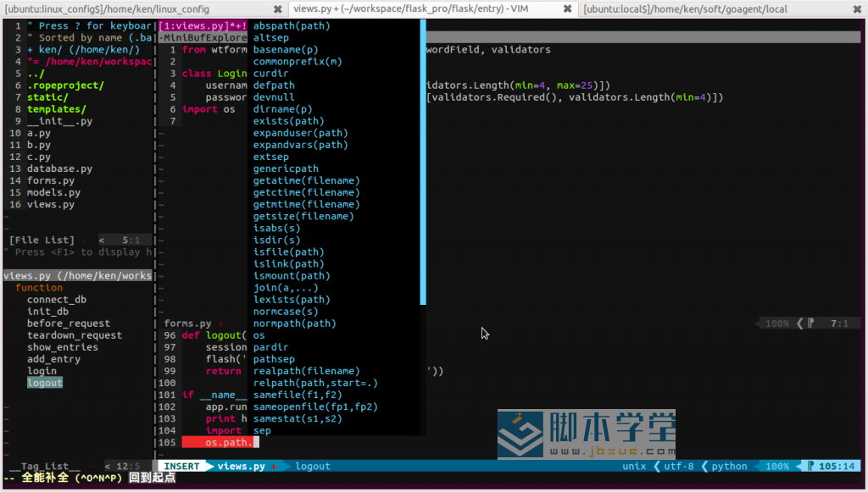
Task: Jump to the highlighted logout tag
Action: (x=45, y=383)
